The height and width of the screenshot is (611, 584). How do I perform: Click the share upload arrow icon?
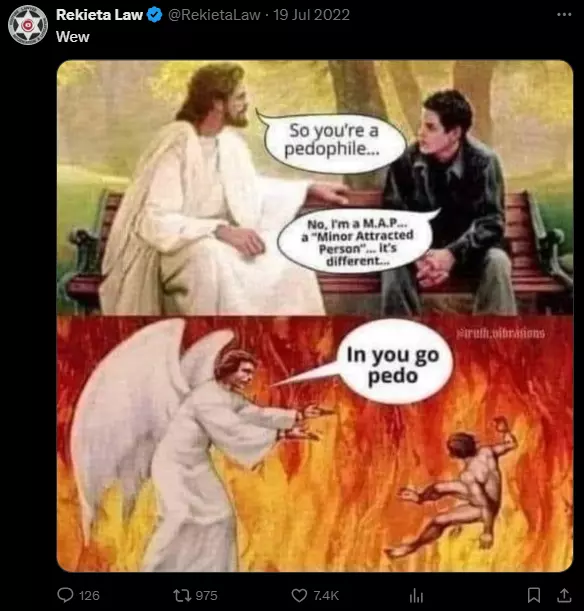click(x=564, y=595)
